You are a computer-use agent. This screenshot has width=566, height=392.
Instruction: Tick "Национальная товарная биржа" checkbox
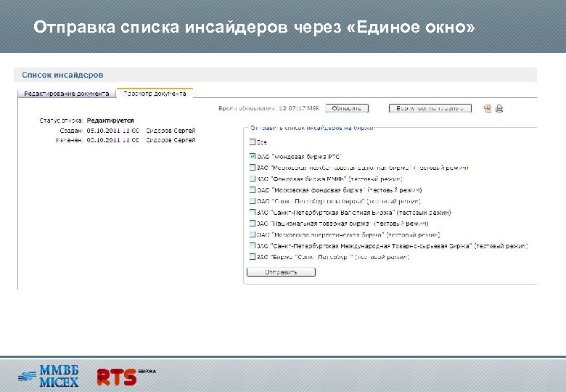[x=253, y=224]
